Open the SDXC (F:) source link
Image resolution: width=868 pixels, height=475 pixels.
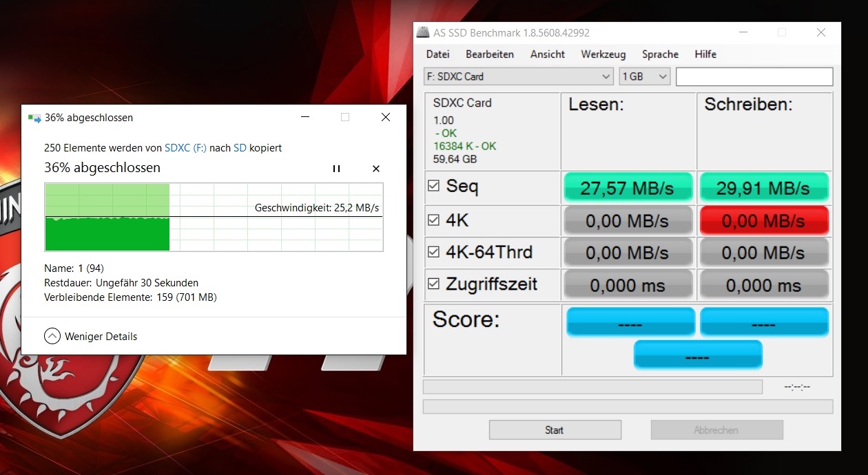185,148
